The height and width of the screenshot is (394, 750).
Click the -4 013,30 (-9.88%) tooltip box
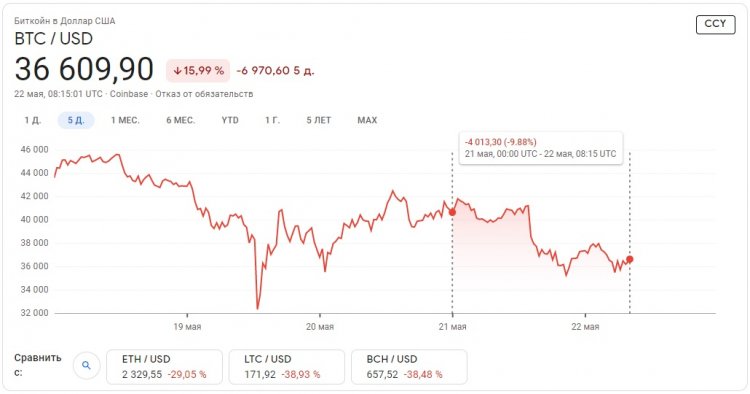point(541,148)
